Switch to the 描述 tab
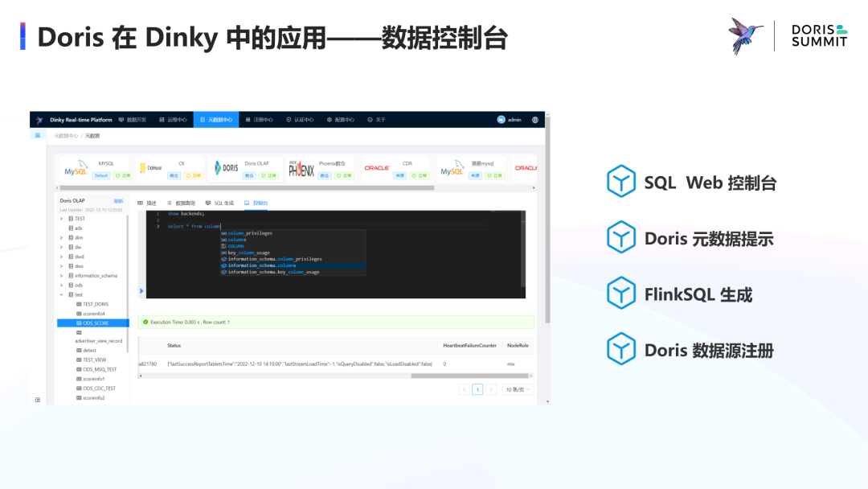868x489 pixels. pos(147,203)
